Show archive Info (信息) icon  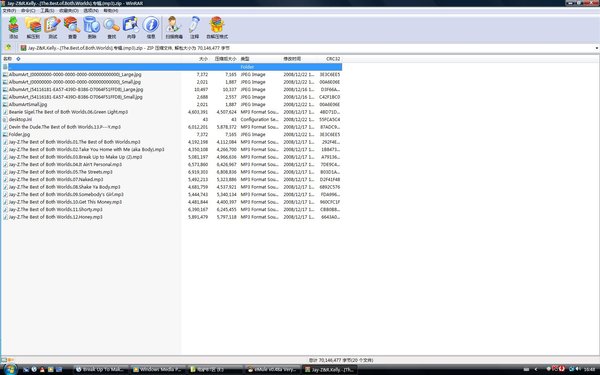click(x=151, y=28)
